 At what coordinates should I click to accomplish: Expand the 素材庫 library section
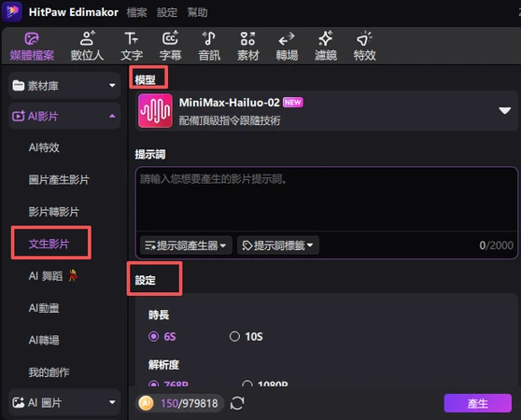click(x=64, y=86)
